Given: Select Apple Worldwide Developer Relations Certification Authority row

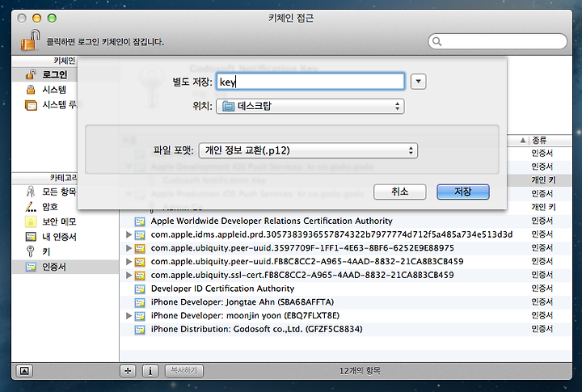Looking at the screenshot, I should (345, 221).
